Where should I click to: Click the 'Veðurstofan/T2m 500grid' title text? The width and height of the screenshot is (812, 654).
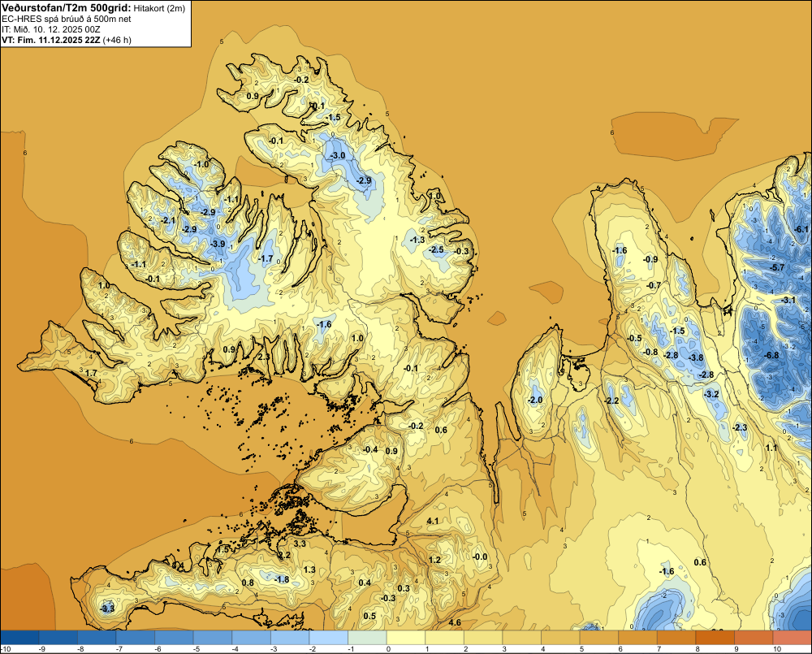pos(67,8)
